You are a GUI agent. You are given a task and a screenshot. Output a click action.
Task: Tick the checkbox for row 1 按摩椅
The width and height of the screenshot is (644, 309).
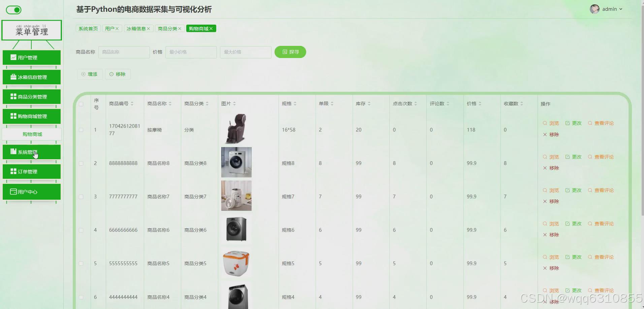tap(81, 130)
